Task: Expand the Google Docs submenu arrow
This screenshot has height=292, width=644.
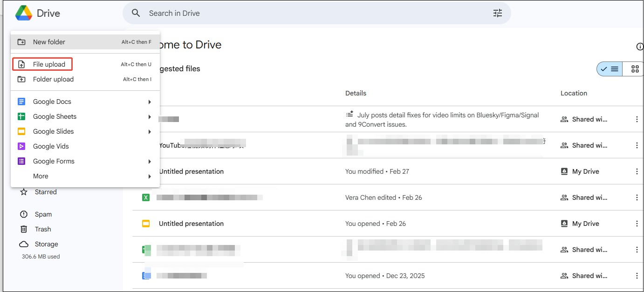Action: click(150, 101)
